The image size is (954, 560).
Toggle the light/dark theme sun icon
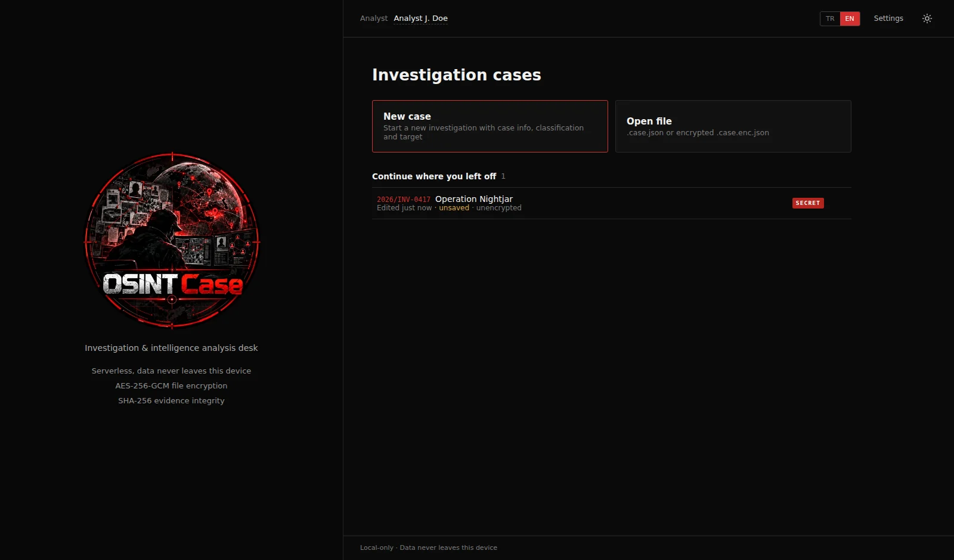[927, 18]
